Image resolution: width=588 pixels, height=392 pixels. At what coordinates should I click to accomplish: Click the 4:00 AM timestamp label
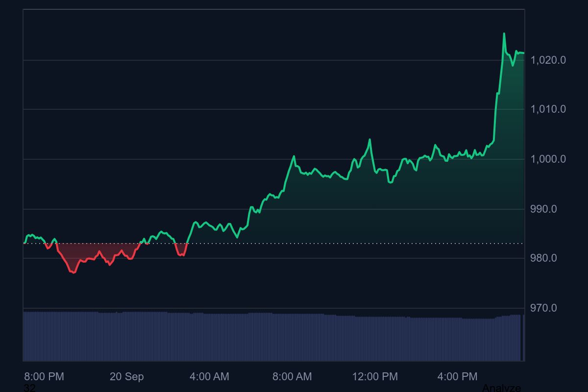[x=210, y=377]
